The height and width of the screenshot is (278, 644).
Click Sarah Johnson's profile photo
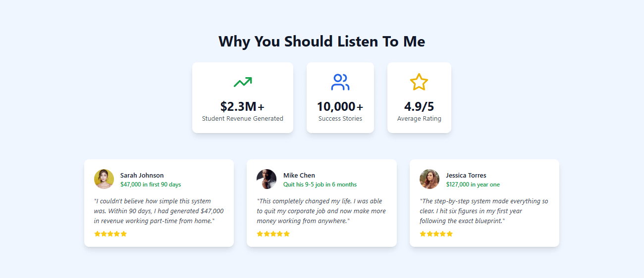[104, 179]
